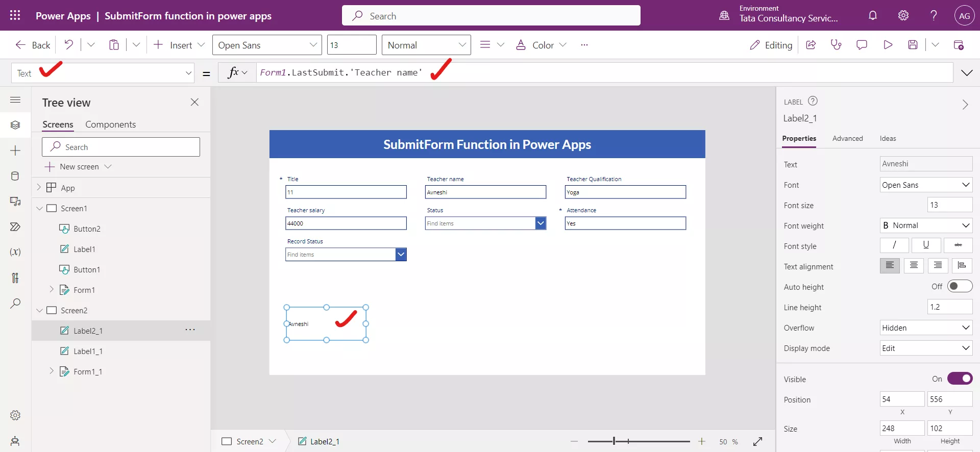Click zoom in plus button
The height and width of the screenshot is (452, 980).
tap(702, 441)
